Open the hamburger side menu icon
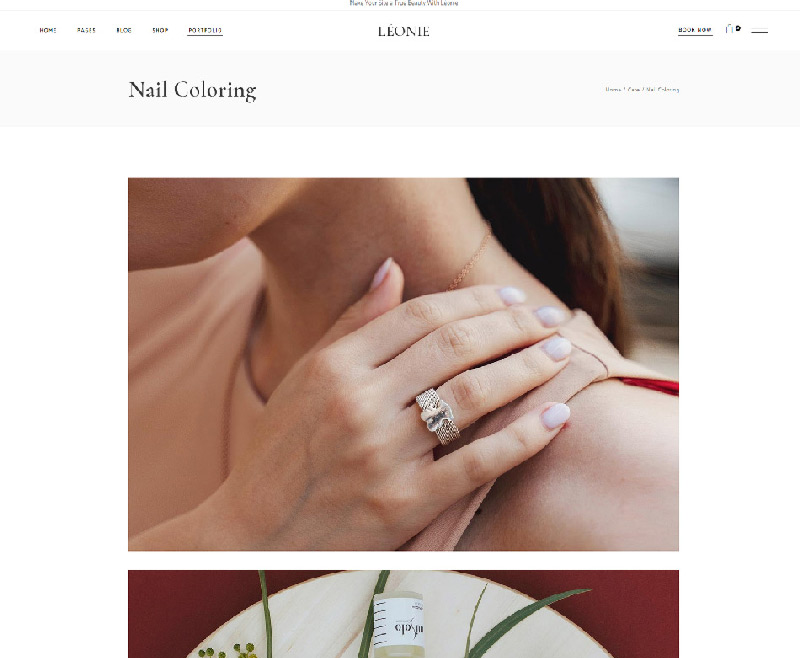This screenshot has width=800, height=658. 759,31
